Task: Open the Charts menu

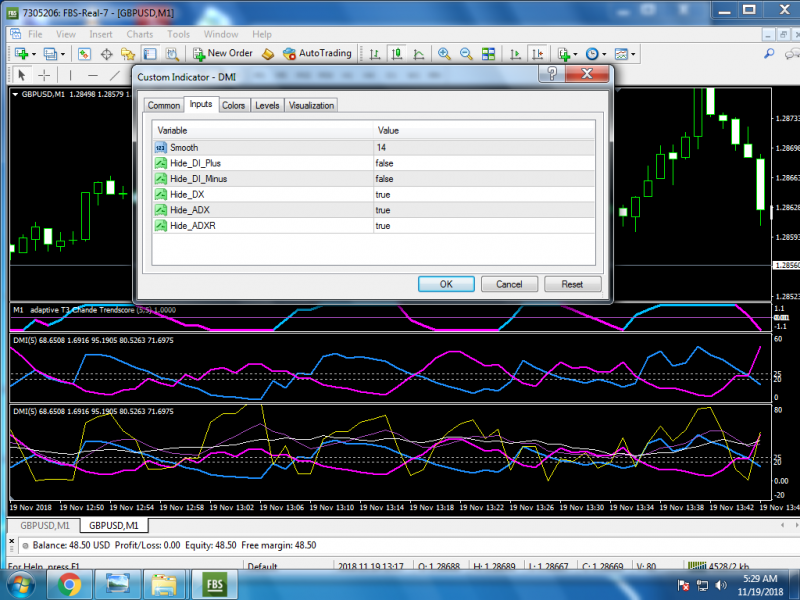Action: tap(139, 34)
